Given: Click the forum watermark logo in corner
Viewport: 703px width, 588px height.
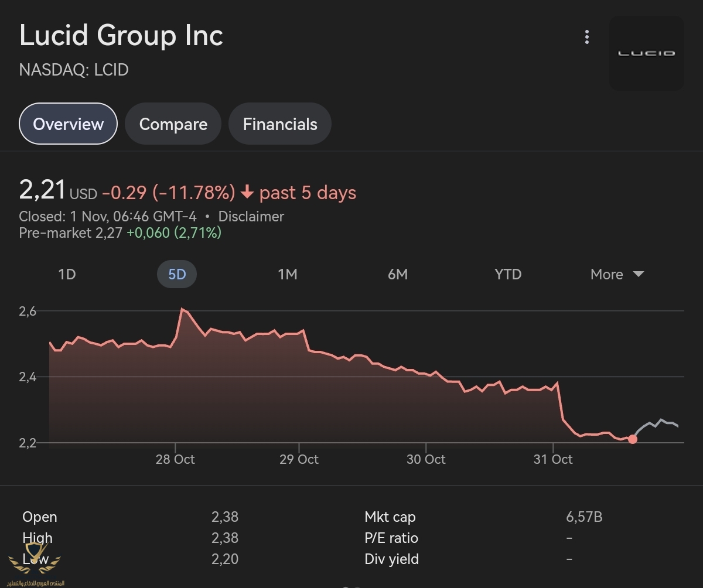Looking at the screenshot, I should pos(36,563).
